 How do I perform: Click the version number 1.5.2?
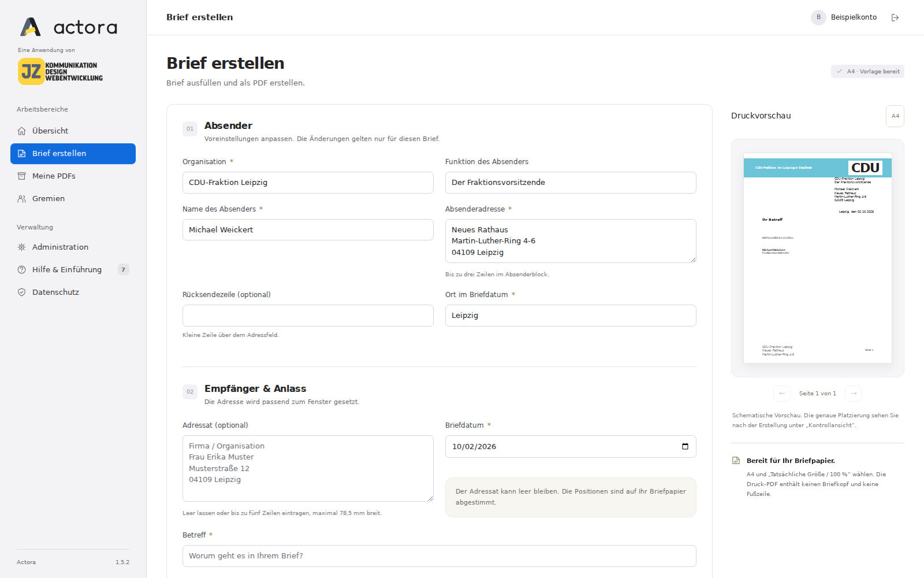[x=122, y=562]
